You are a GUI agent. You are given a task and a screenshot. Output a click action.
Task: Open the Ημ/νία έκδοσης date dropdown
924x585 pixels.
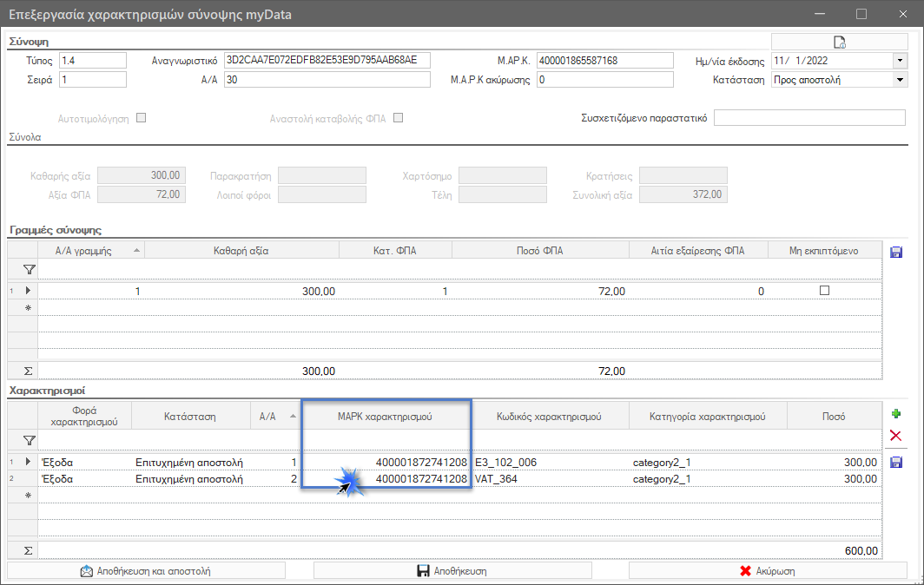click(900, 61)
